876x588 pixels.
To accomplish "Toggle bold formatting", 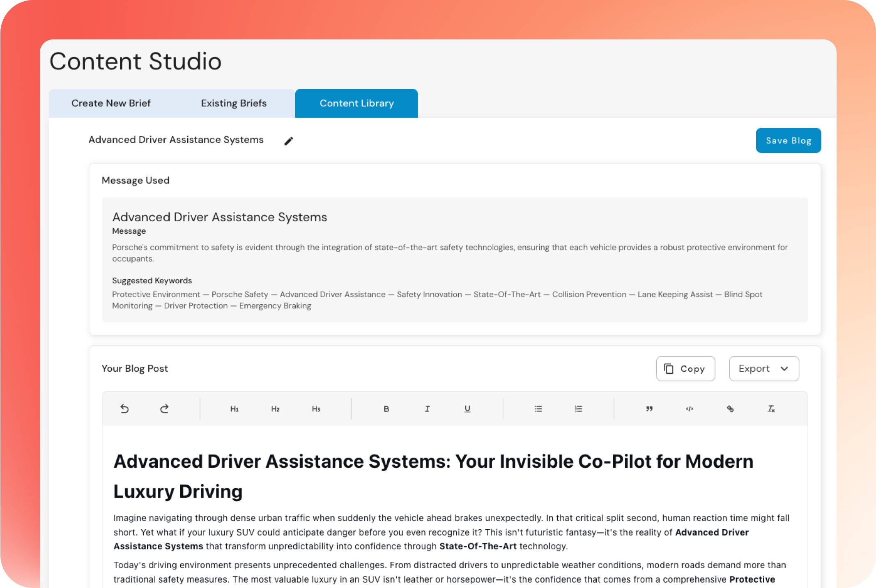I will 386,409.
